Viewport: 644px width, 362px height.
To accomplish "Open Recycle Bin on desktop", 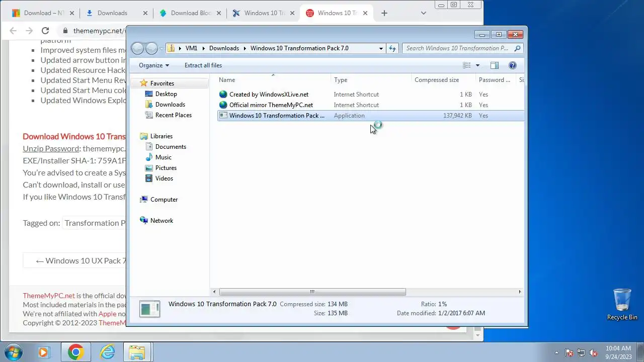I will click(x=622, y=304).
